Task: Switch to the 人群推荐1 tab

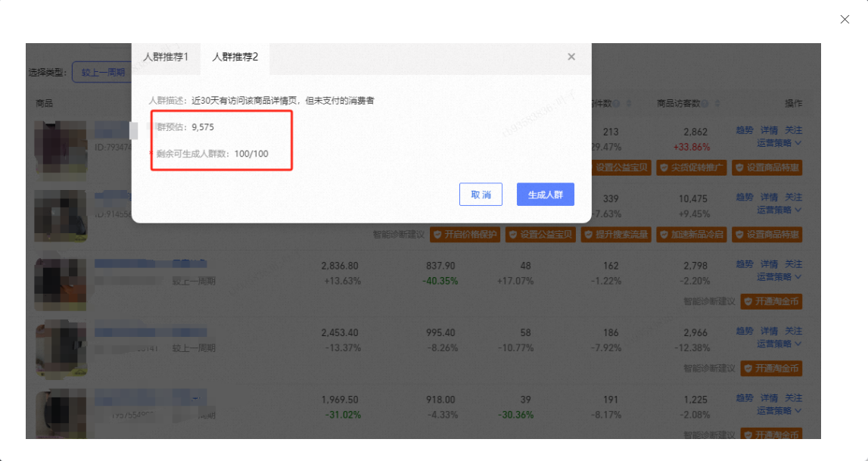Action: pos(166,57)
